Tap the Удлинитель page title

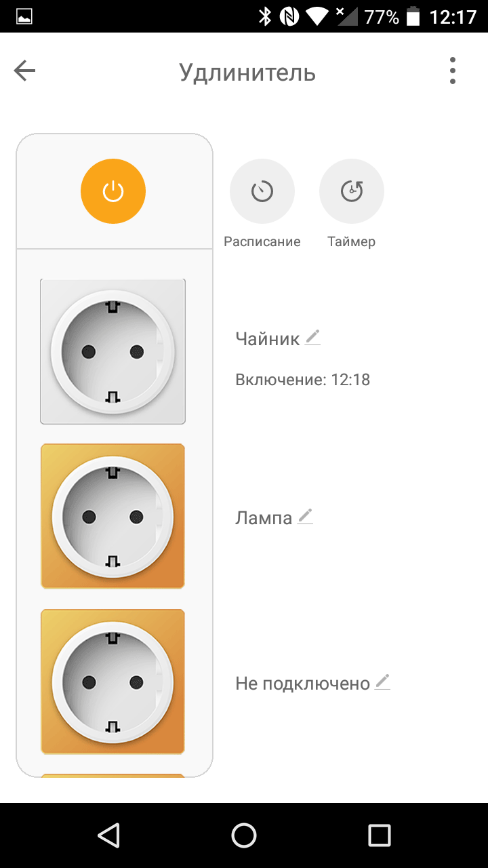click(247, 72)
